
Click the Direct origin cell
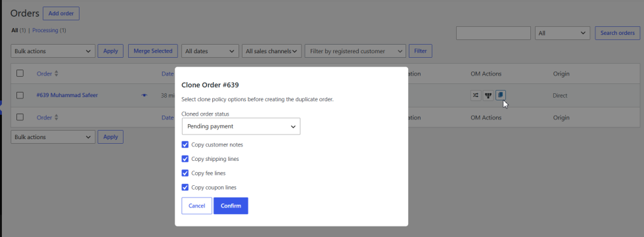(x=560, y=96)
